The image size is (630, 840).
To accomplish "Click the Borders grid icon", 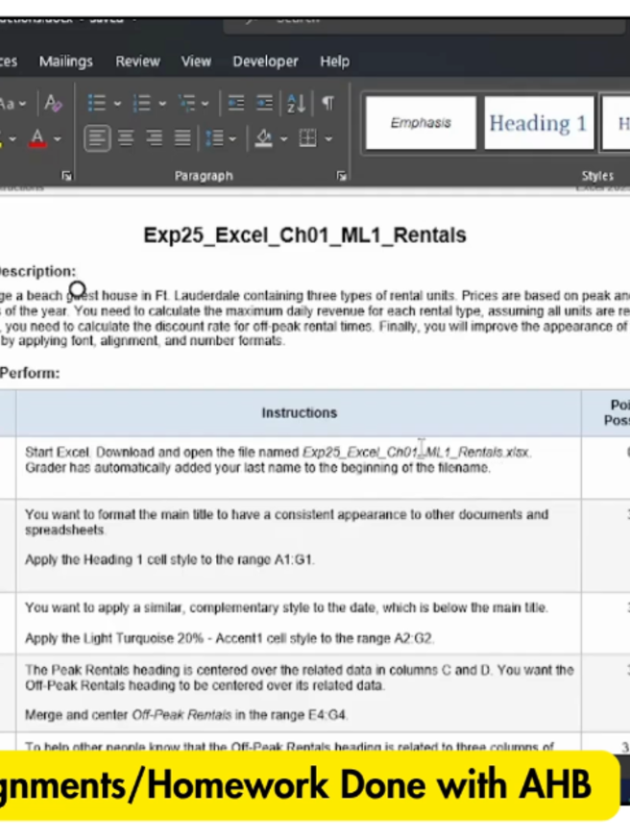I will click(307, 138).
